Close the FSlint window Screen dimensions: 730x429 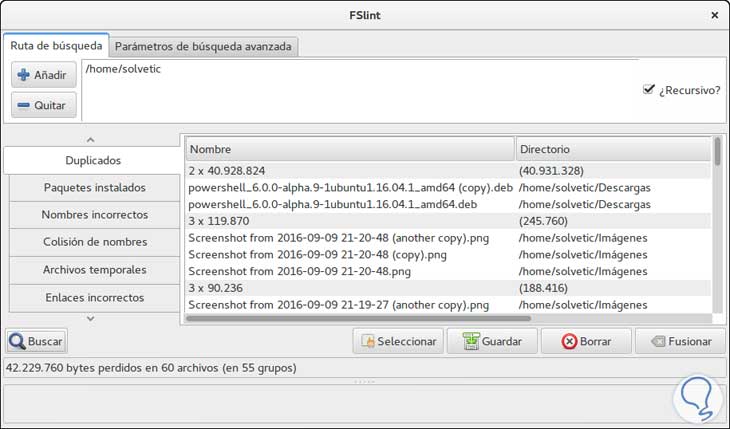[x=714, y=15]
